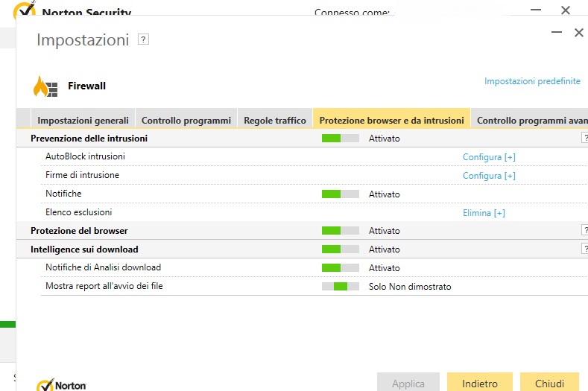Click Impostazioni predefinite link

click(532, 81)
